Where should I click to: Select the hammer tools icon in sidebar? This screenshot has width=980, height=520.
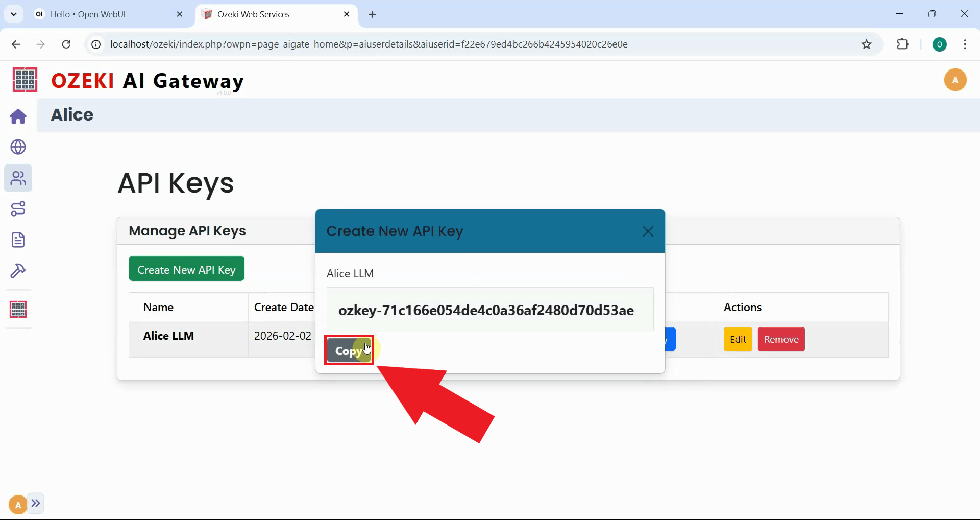tap(18, 271)
